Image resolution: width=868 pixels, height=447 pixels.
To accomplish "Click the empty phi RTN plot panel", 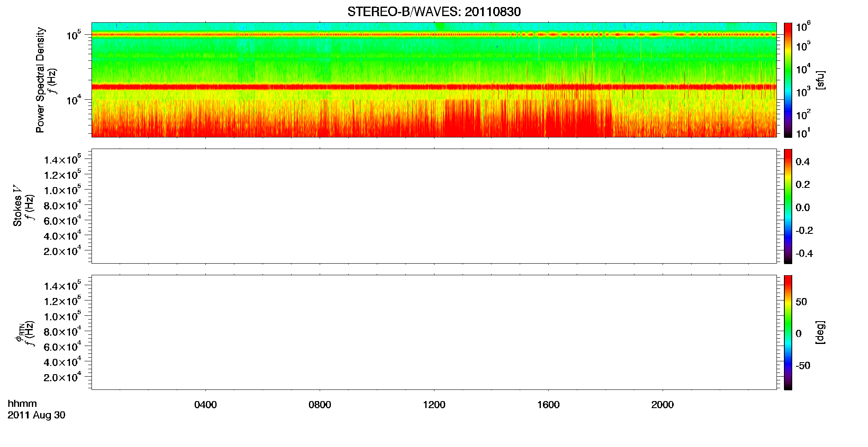I will (434, 332).
